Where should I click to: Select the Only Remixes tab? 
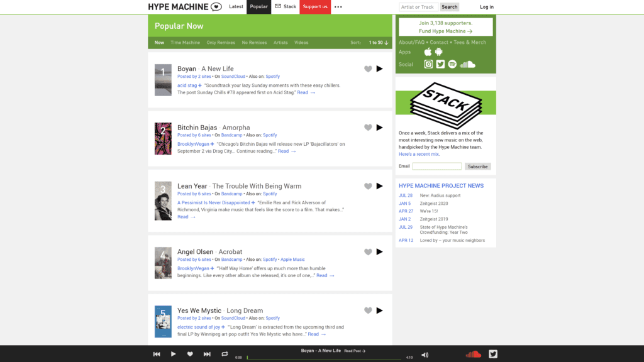[221, 43]
